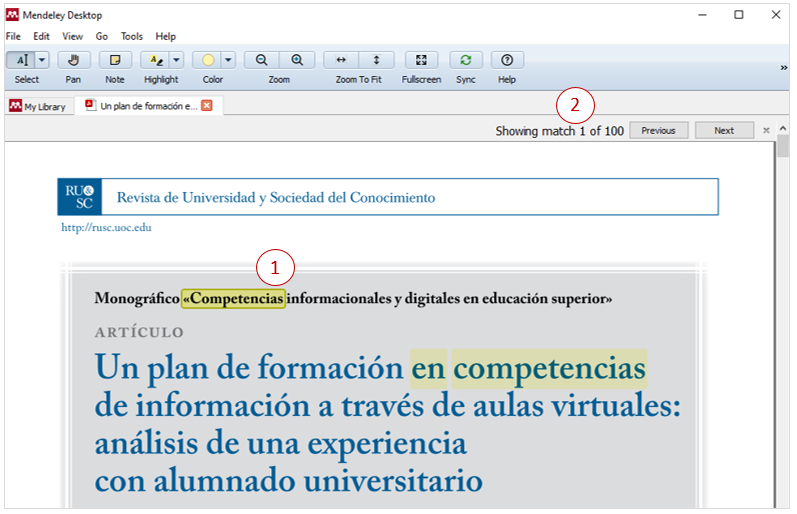
Task: Click the 'Showing match 1 of 100' text
Action: click(x=560, y=131)
